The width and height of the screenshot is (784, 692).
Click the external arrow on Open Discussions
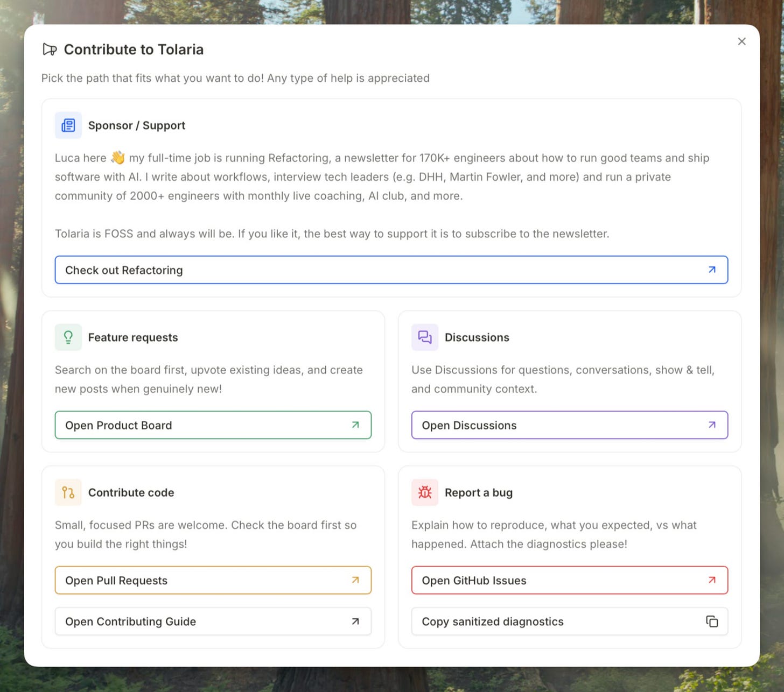(712, 425)
